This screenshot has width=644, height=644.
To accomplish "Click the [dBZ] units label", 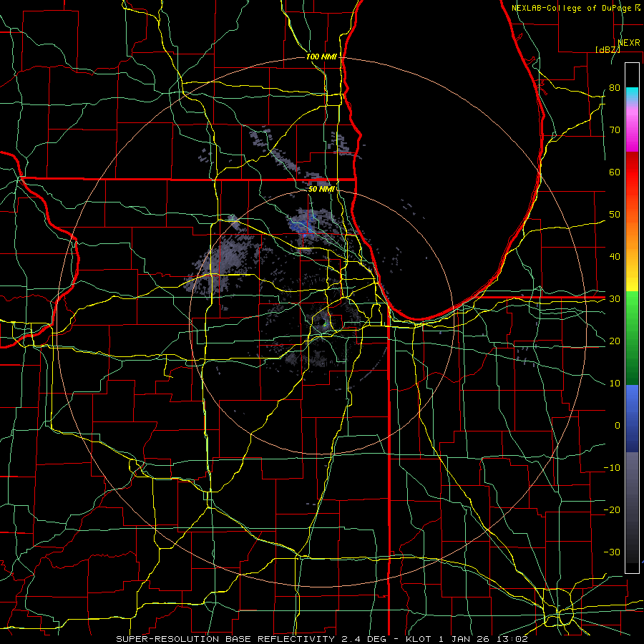I will (x=608, y=49).
